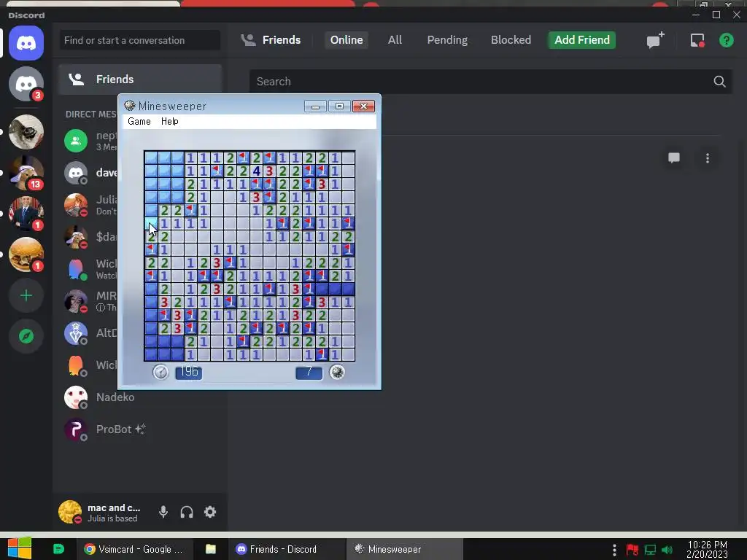Click the Windows Start button
This screenshot has width=747, height=560.
click(x=20, y=548)
